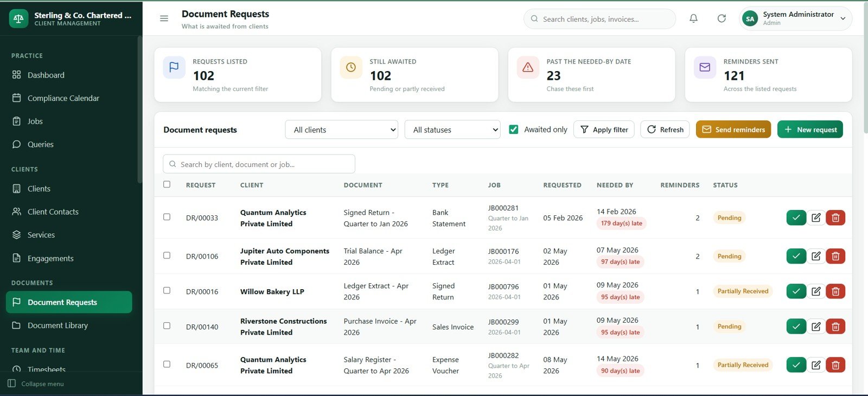Edit request DR/00016
The width and height of the screenshot is (868, 396).
pos(816,291)
